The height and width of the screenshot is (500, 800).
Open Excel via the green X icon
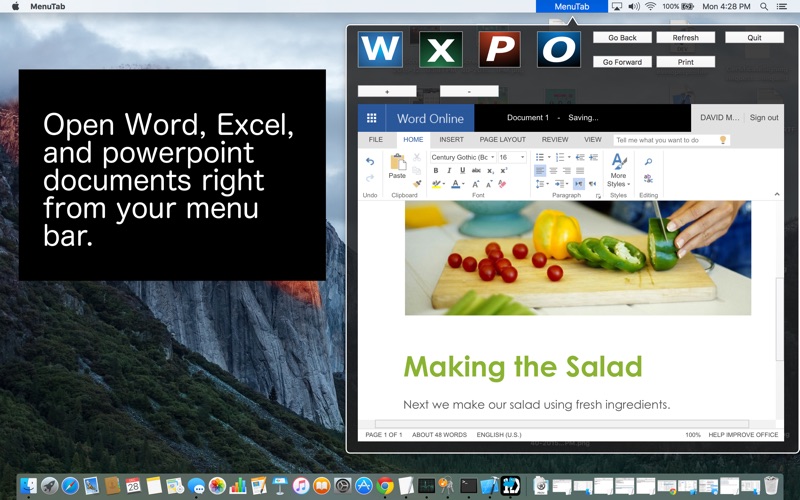[441, 49]
